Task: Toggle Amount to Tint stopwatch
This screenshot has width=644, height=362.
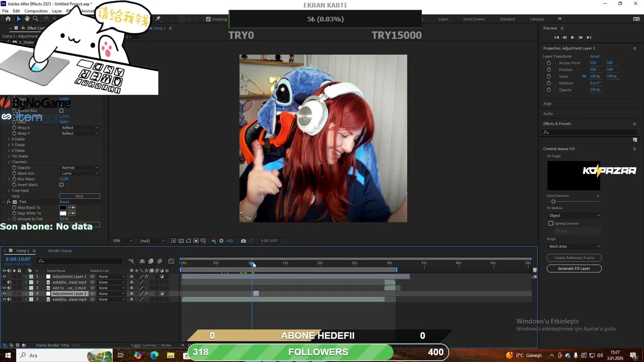Action: (x=14, y=219)
